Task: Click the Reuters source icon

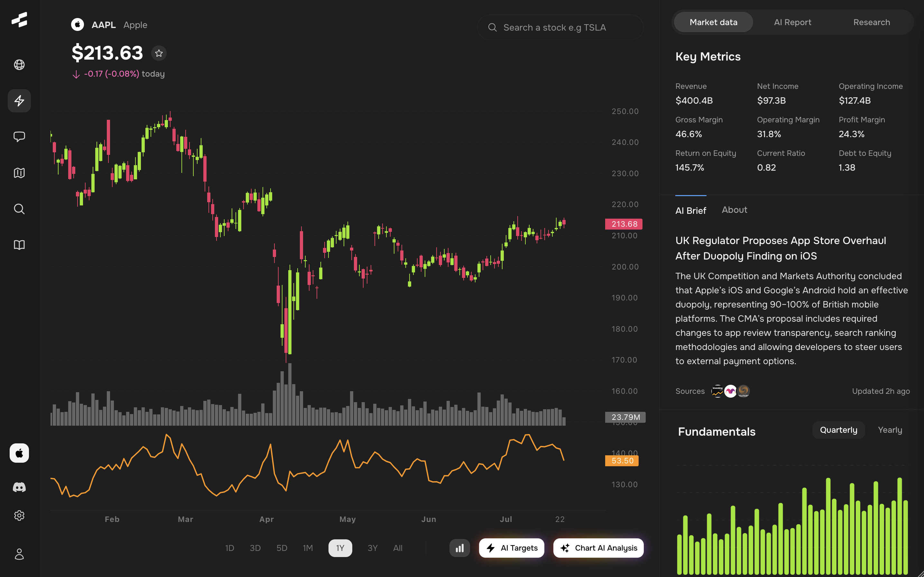Action: (x=743, y=391)
